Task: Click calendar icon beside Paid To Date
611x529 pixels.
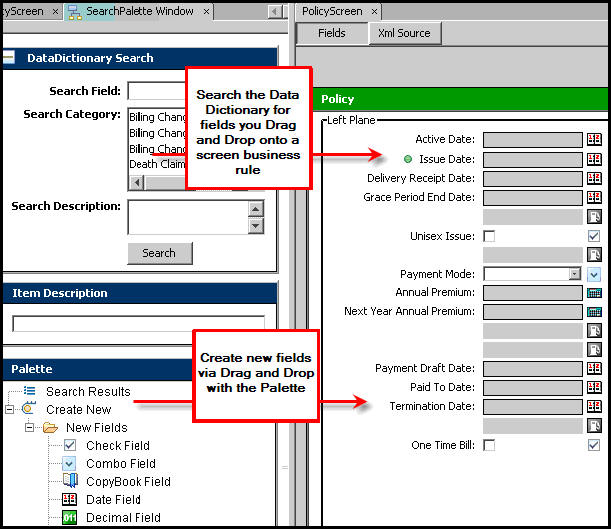Action: (x=594, y=388)
